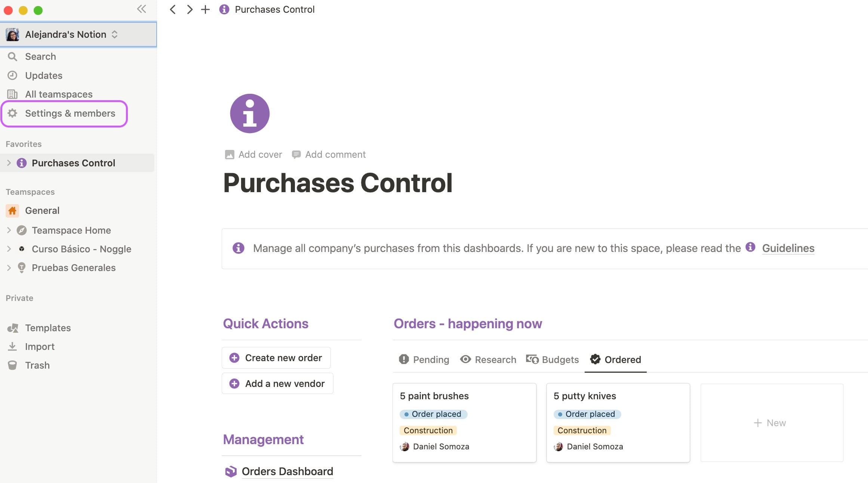This screenshot has width=868, height=483.
Task: Collapse the sidebar with double-chevron icon
Action: pyautogui.click(x=141, y=9)
